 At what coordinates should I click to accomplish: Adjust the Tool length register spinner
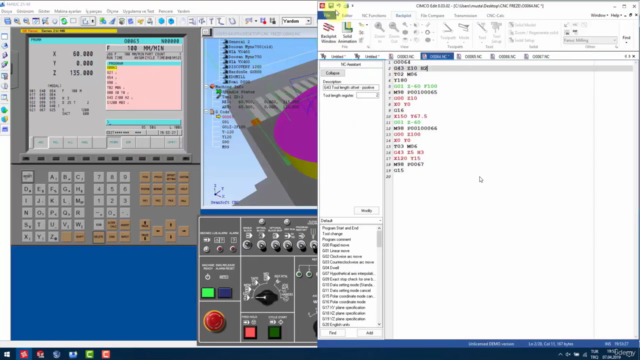click(377, 95)
